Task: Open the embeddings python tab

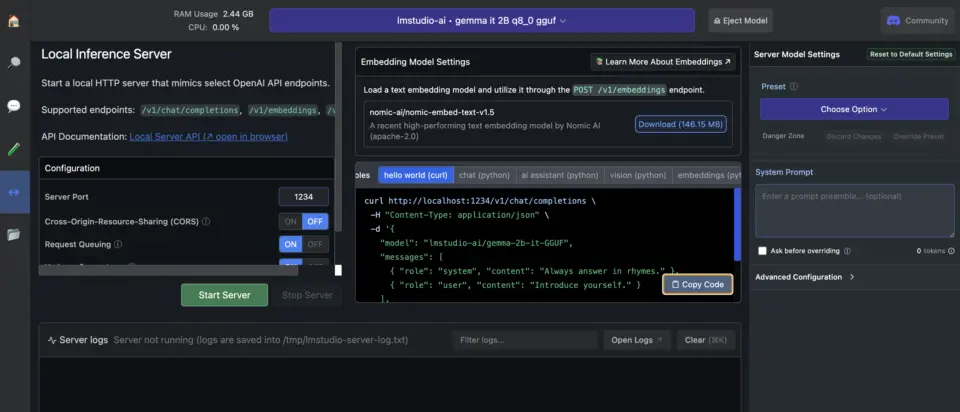Action: coord(707,175)
